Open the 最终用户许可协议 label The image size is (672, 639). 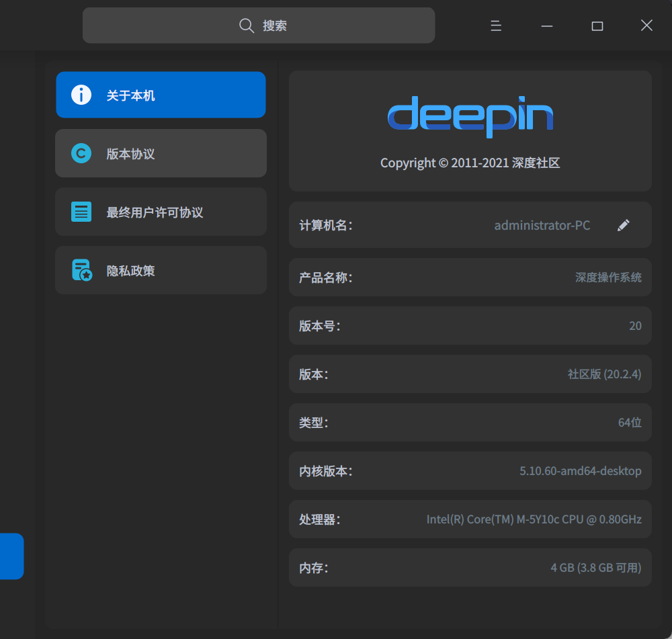[x=155, y=212]
